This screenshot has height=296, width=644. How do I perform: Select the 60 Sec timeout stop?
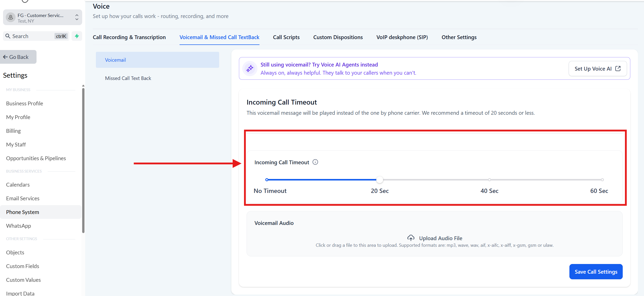point(602,180)
